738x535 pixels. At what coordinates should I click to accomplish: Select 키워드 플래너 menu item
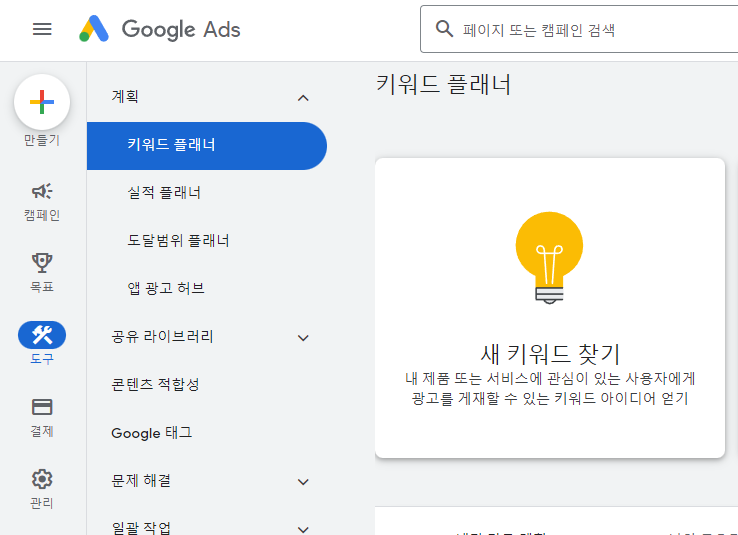(207, 146)
